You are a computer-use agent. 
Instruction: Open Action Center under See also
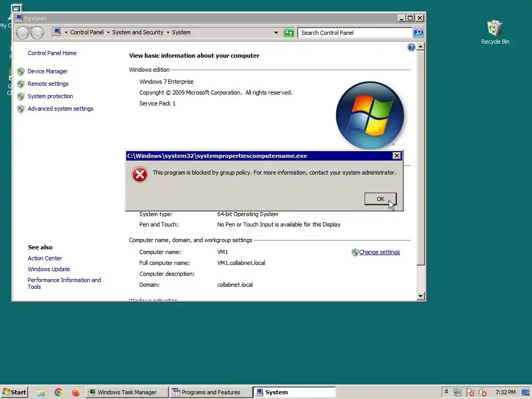(x=45, y=259)
